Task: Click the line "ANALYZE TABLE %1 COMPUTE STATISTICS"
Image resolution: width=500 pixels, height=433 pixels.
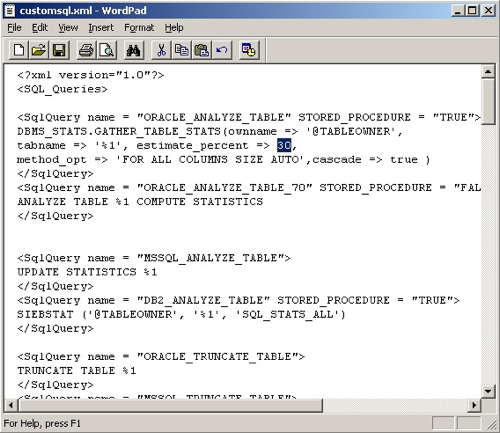Action: 140,202
